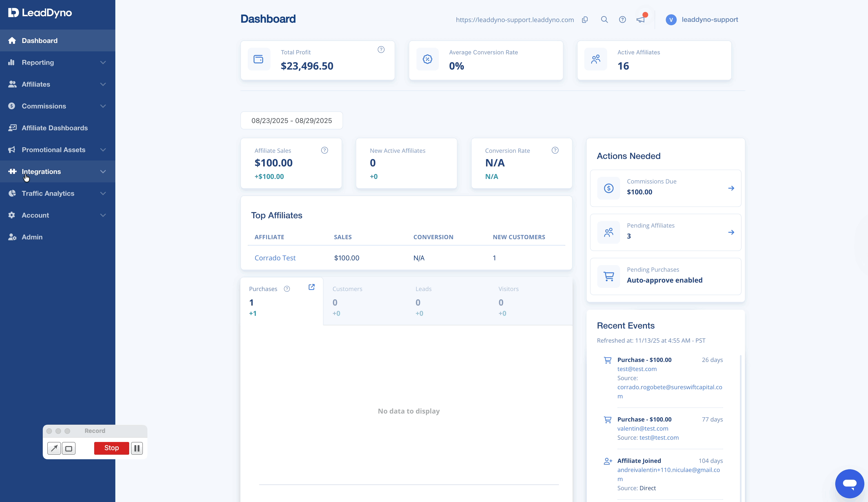
Task: Click the AFFILIATE column header
Action: click(269, 237)
